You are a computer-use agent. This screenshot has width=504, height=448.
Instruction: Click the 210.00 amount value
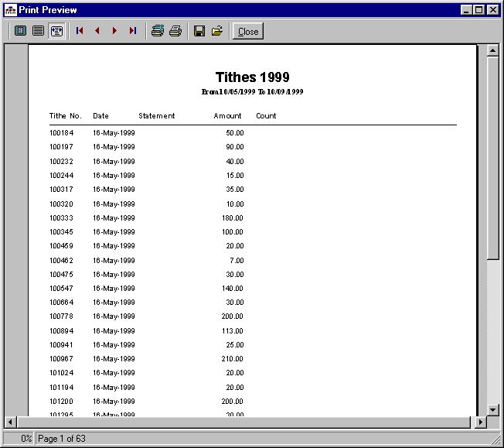pos(233,359)
